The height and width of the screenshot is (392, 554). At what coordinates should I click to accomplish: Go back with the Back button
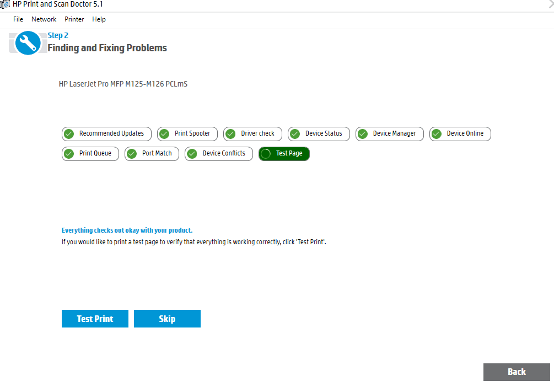click(x=517, y=372)
